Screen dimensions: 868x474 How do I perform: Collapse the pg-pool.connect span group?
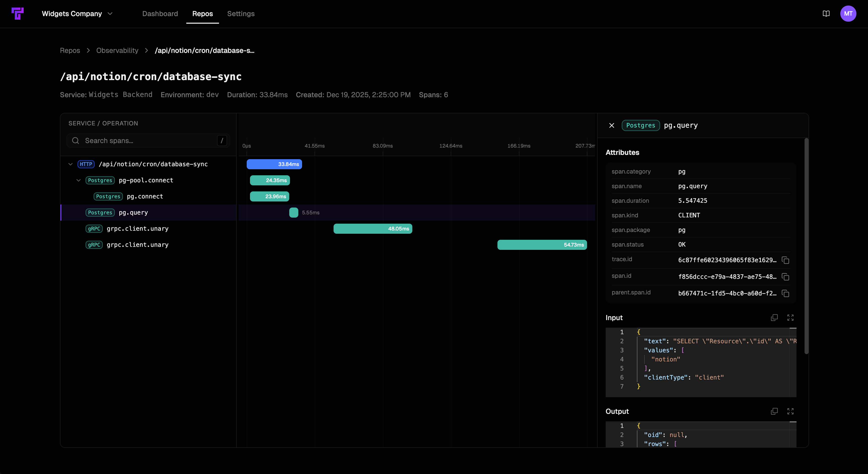(79, 180)
